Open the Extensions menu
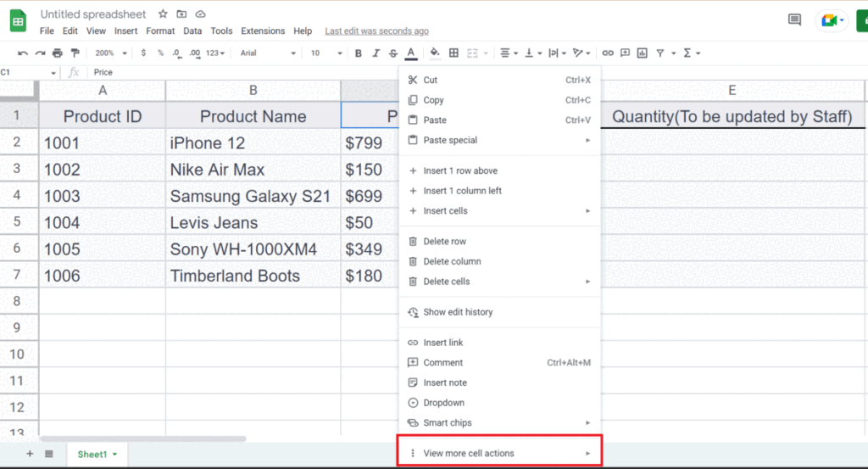The image size is (868, 469). pos(263,31)
